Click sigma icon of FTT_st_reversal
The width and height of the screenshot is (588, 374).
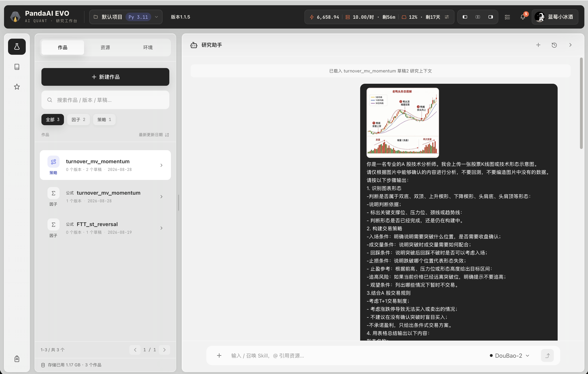[53, 225]
